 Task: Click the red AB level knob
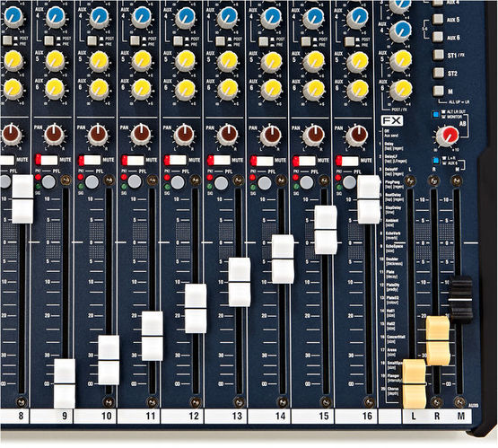447,136
